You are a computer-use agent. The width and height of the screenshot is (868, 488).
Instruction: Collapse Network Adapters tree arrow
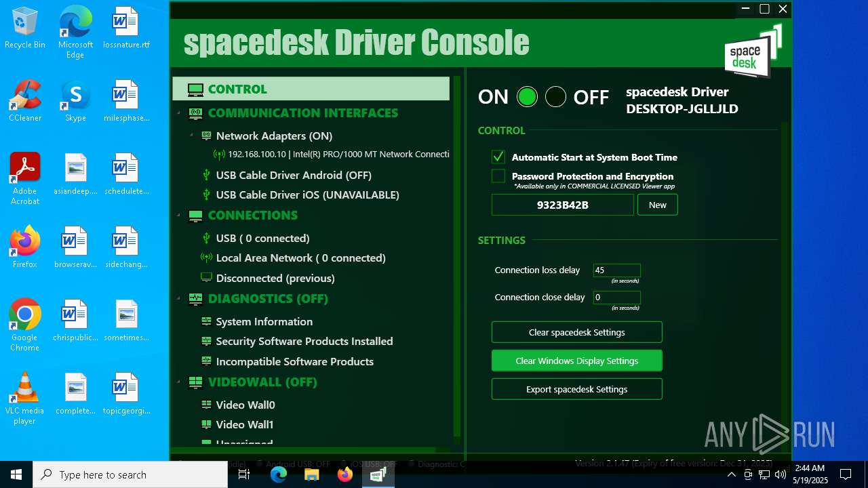pyautogui.click(x=192, y=136)
